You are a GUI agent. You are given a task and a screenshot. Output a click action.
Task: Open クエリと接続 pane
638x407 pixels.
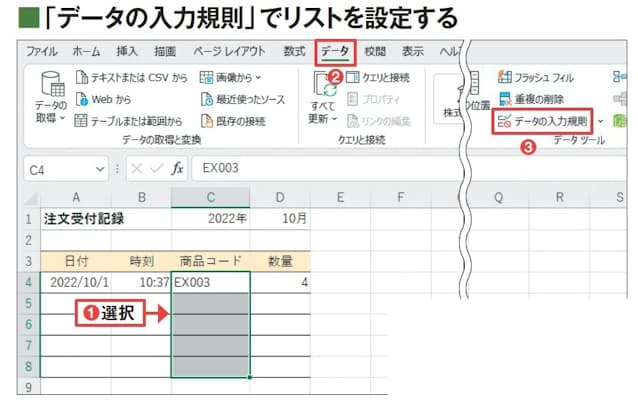tap(378, 77)
